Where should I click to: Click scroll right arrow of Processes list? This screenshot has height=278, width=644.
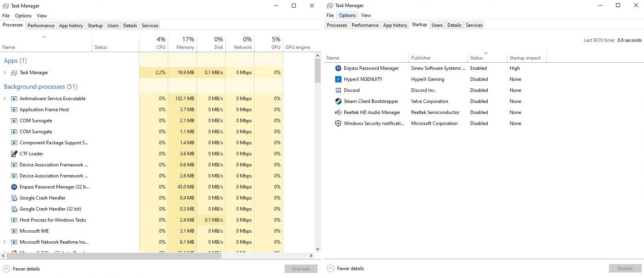pyautogui.click(x=311, y=256)
